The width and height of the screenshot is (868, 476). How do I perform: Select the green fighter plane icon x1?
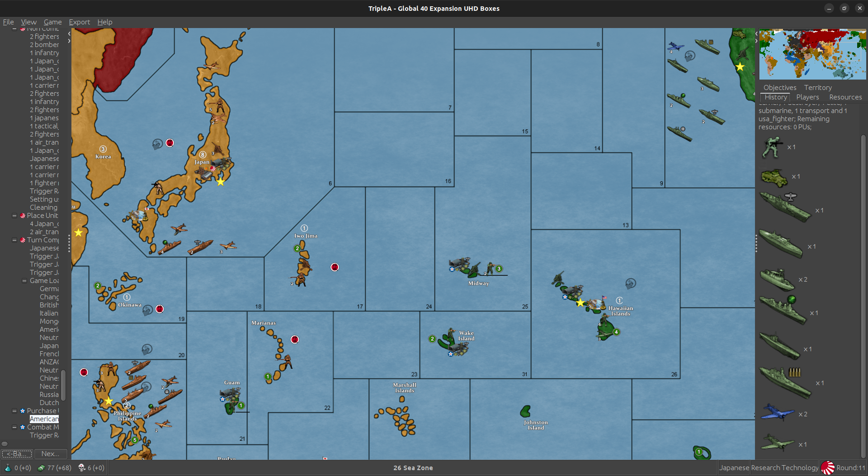click(778, 443)
